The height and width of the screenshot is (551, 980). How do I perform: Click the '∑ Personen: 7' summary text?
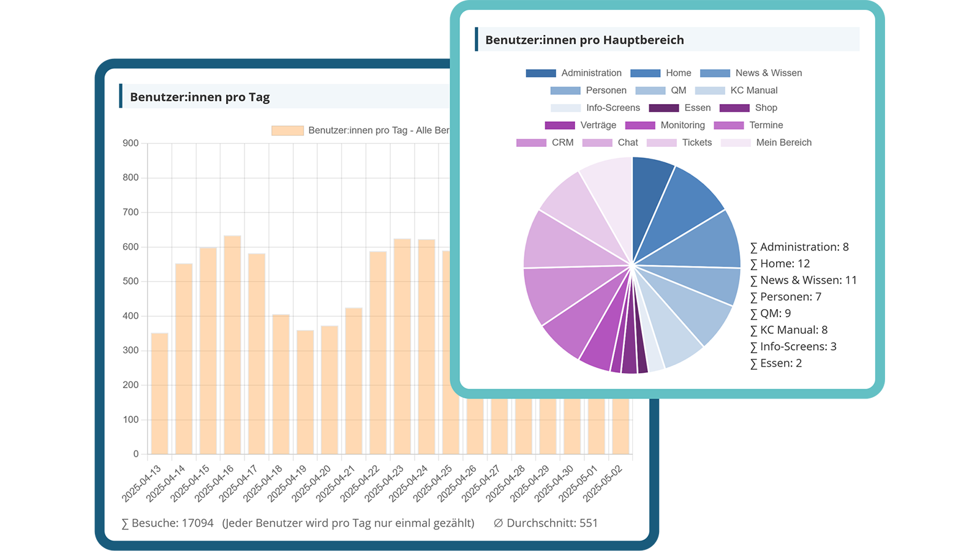(786, 297)
